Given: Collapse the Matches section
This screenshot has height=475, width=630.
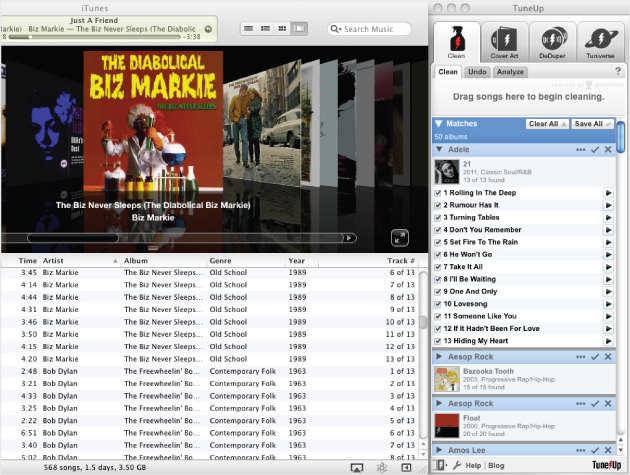Looking at the screenshot, I should (439, 123).
